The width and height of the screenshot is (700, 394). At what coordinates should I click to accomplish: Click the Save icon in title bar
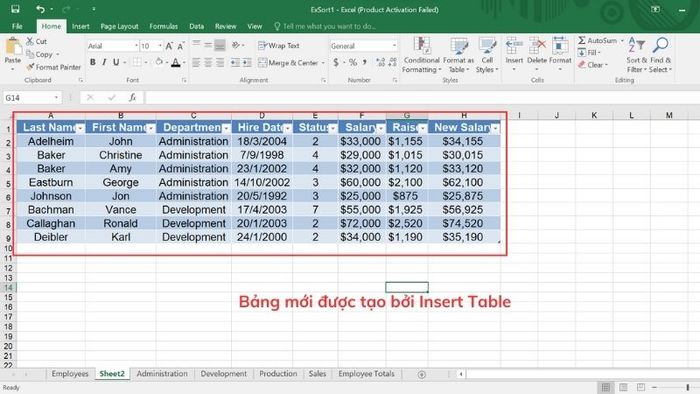[x=15, y=9]
